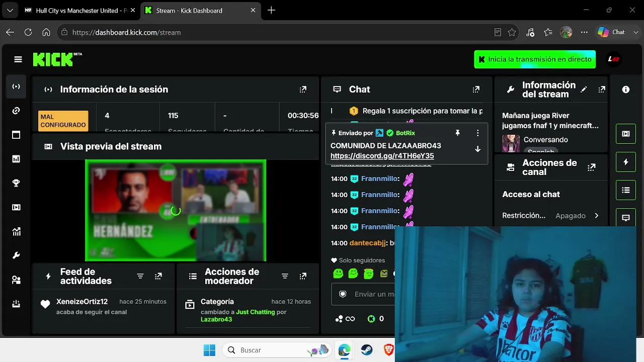The width and height of the screenshot is (644, 362).
Task: Bookmark this page with the star icon
Action: [512, 32]
